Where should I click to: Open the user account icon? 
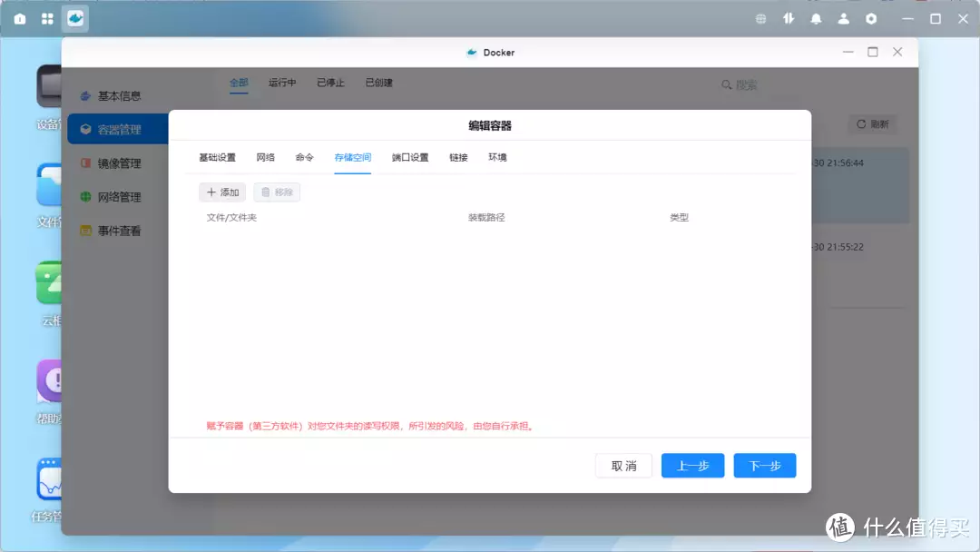[x=844, y=19]
